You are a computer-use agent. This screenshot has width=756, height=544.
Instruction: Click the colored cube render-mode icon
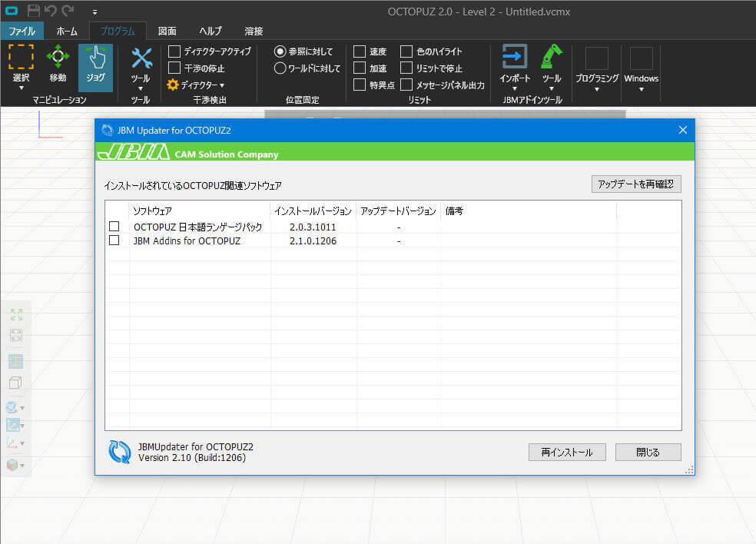click(x=12, y=465)
